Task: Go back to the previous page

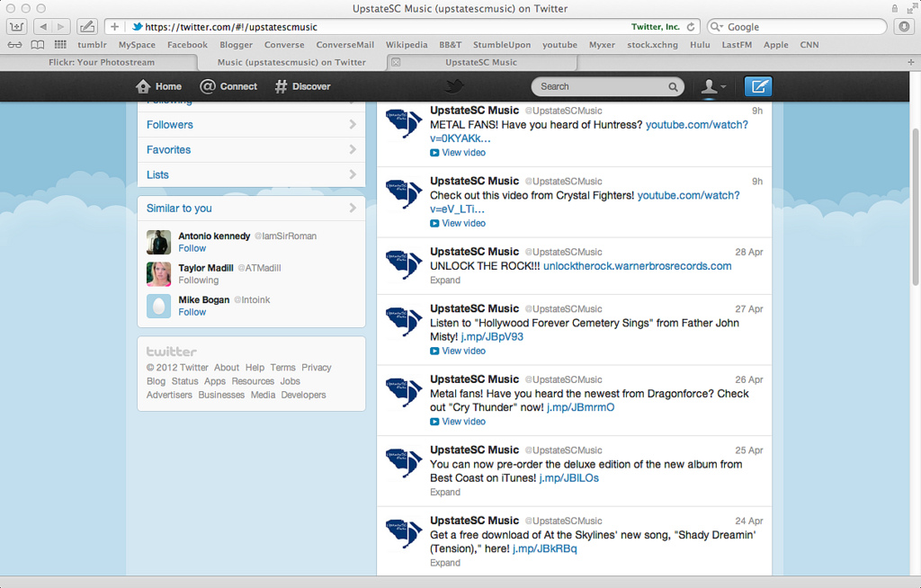Action: tap(43, 26)
